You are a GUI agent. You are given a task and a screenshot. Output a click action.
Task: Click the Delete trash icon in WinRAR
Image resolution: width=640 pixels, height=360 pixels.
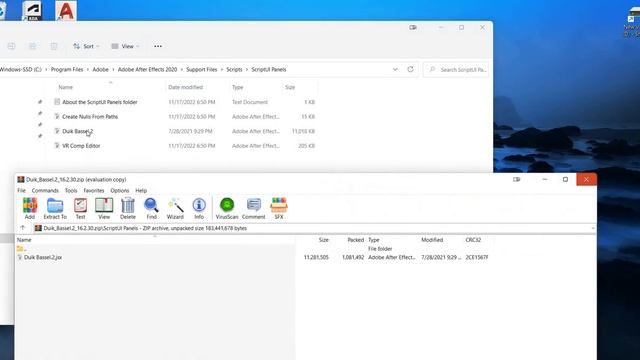click(128, 209)
